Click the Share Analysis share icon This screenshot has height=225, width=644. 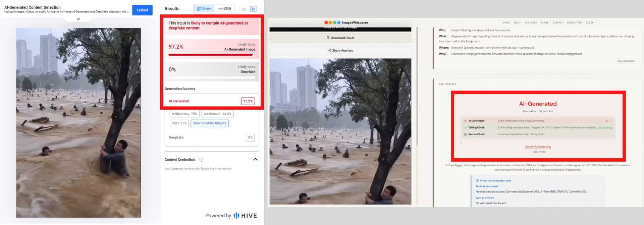coord(330,51)
